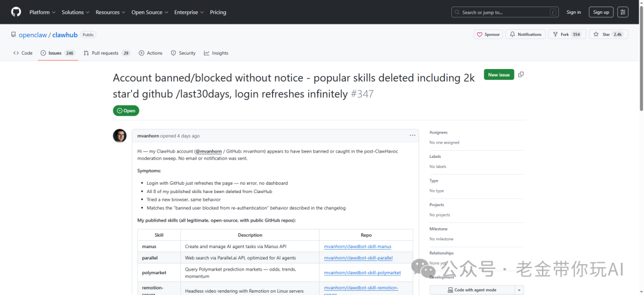Click the Labels sidebar heading
The image size is (644, 295).
tap(435, 157)
